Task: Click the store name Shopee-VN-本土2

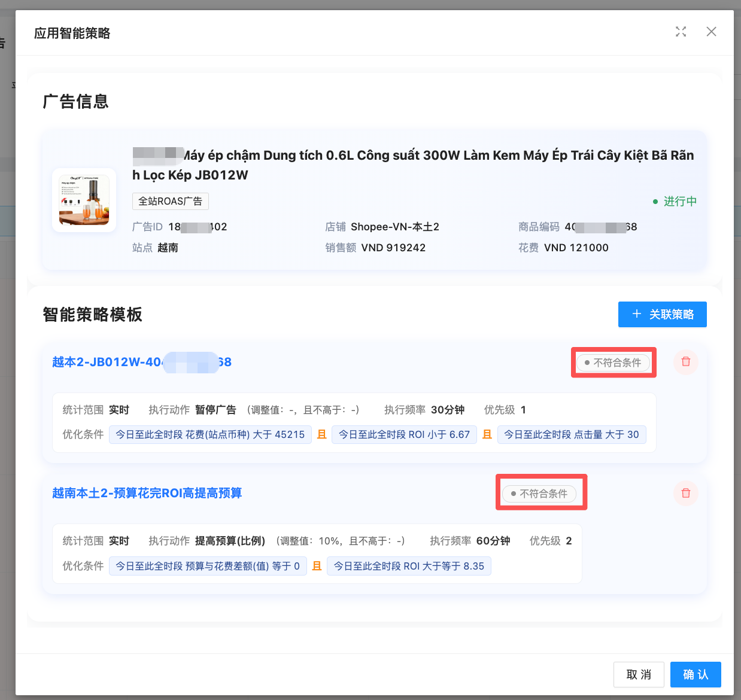Action: (395, 227)
